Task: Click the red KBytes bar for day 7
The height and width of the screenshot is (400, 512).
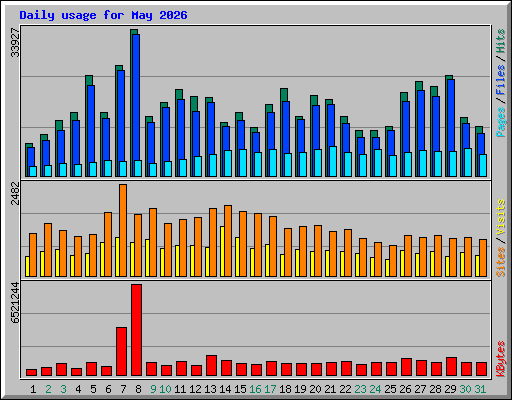Action: tap(121, 352)
